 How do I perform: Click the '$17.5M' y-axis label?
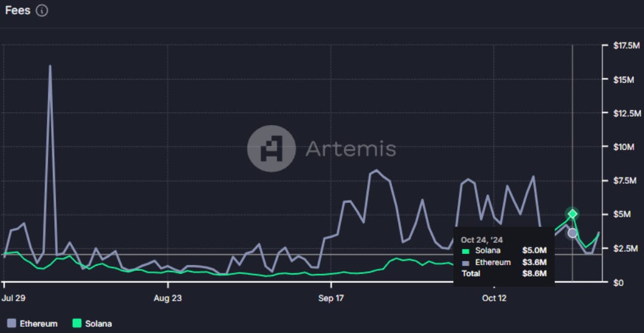point(627,45)
